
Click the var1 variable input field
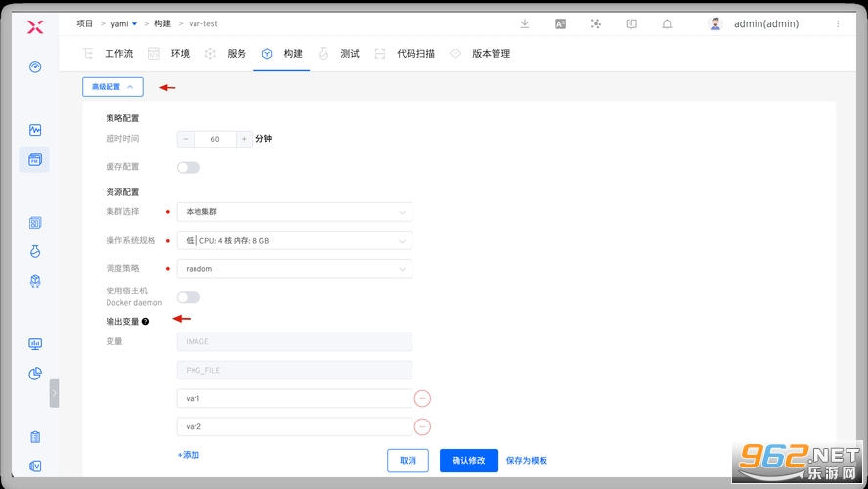click(x=294, y=399)
